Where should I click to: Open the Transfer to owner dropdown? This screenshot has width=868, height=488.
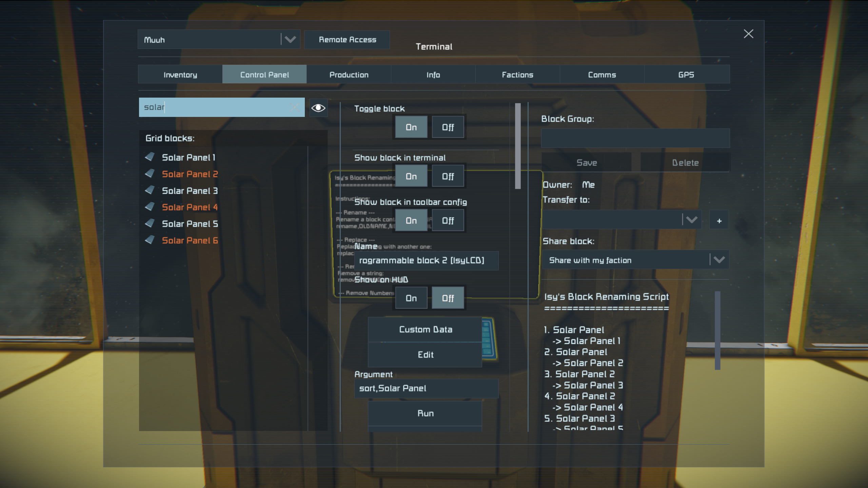tap(691, 220)
